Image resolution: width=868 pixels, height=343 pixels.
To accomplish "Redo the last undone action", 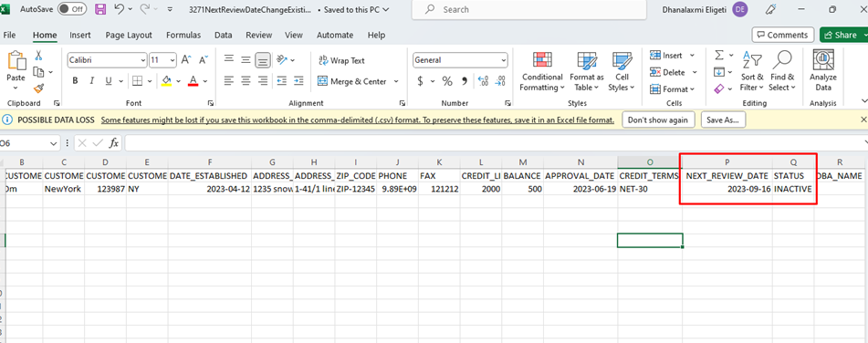I will [145, 9].
